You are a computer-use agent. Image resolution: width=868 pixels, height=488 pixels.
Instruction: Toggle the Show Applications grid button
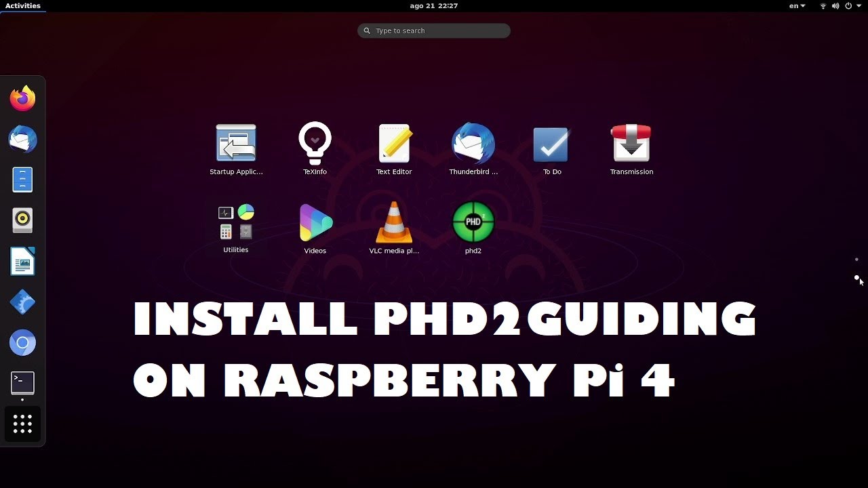[x=22, y=424]
